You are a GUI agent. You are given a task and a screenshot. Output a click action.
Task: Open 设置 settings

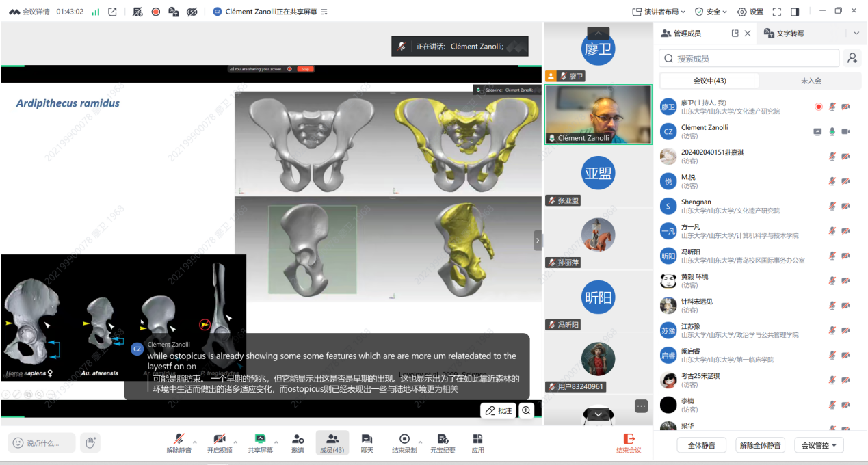coord(750,12)
